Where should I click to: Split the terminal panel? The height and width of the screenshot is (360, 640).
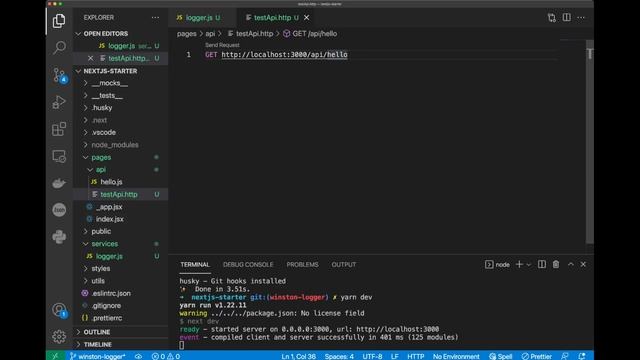542,264
